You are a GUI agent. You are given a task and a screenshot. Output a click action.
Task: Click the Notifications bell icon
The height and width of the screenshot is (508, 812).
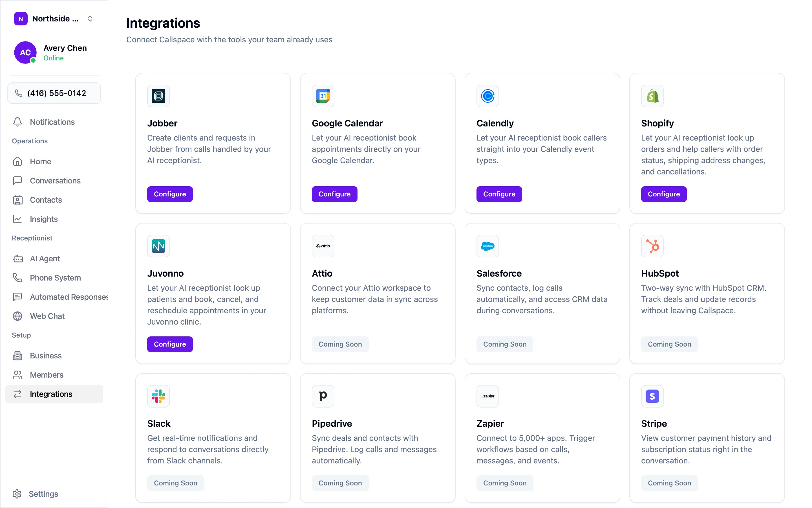coord(17,122)
